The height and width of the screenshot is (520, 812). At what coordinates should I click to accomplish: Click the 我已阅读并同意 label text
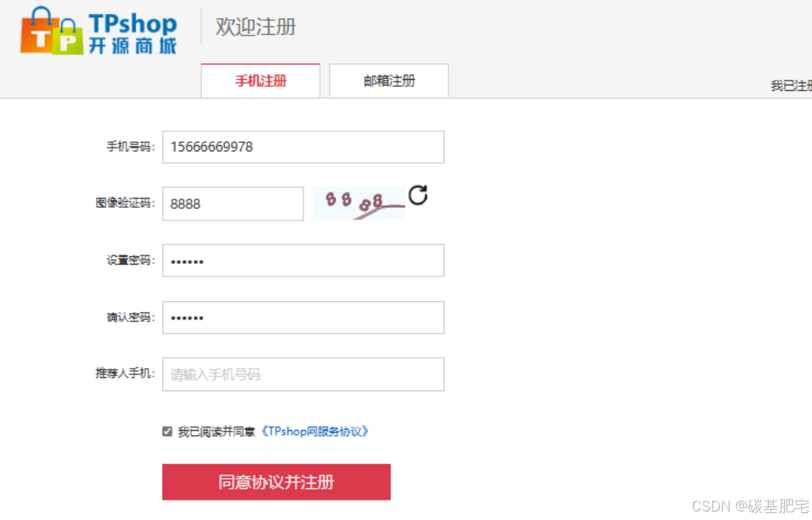(216, 432)
